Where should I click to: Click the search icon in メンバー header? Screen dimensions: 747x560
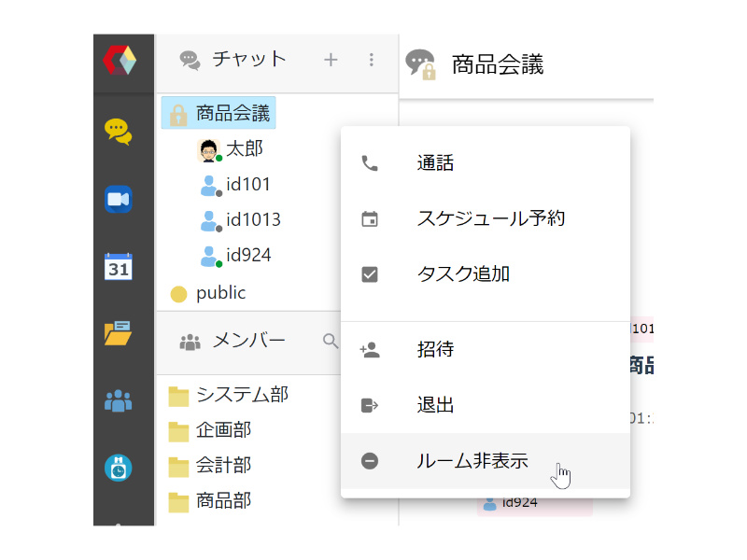click(331, 341)
